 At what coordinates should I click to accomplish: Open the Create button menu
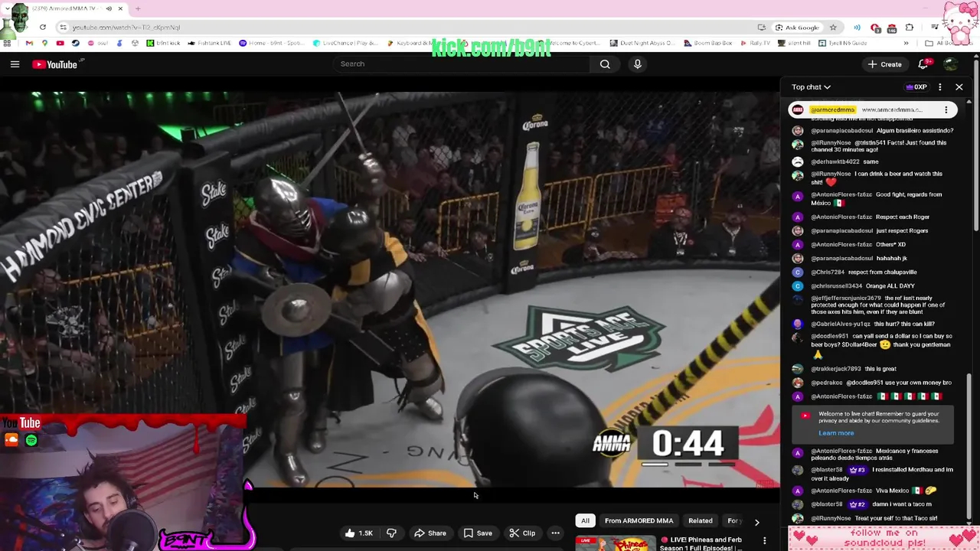(885, 64)
